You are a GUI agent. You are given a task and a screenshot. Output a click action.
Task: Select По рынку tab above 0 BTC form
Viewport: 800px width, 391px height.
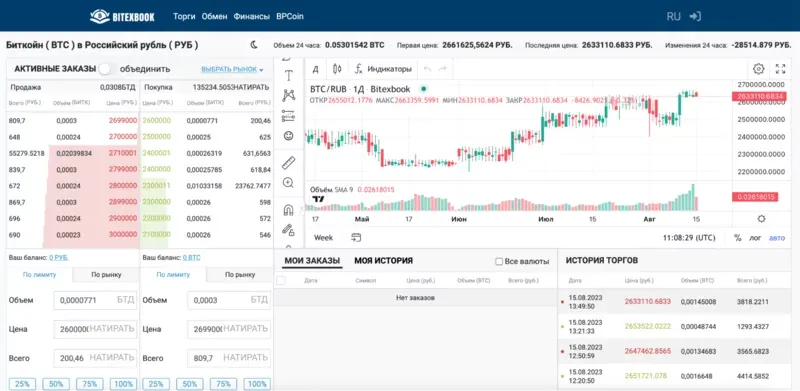tap(240, 275)
